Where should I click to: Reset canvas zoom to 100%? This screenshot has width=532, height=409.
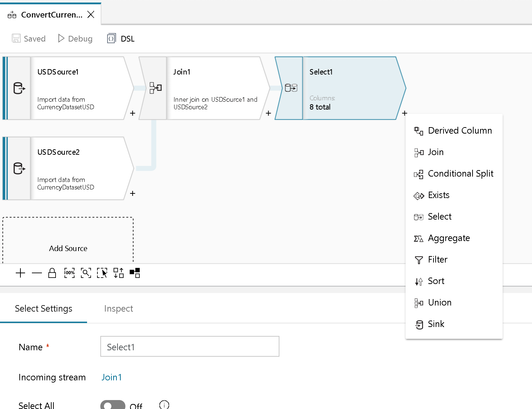click(x=69, y=273)
